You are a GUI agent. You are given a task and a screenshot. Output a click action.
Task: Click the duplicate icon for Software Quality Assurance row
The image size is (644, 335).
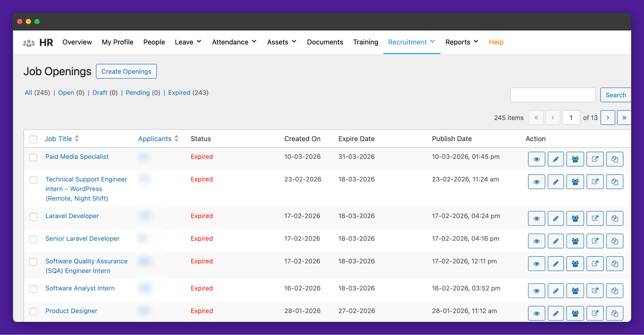[x=615, y=264]
